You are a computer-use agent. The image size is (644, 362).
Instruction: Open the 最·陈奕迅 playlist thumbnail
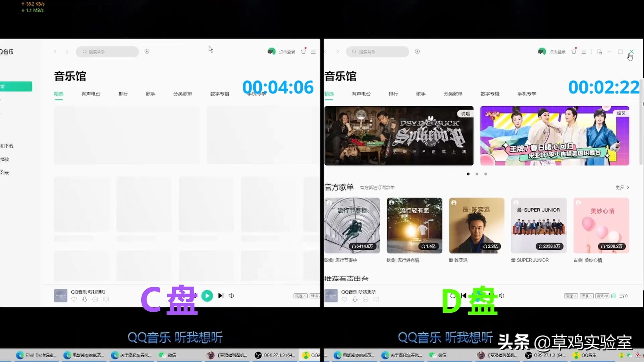[x=476, y=225]
